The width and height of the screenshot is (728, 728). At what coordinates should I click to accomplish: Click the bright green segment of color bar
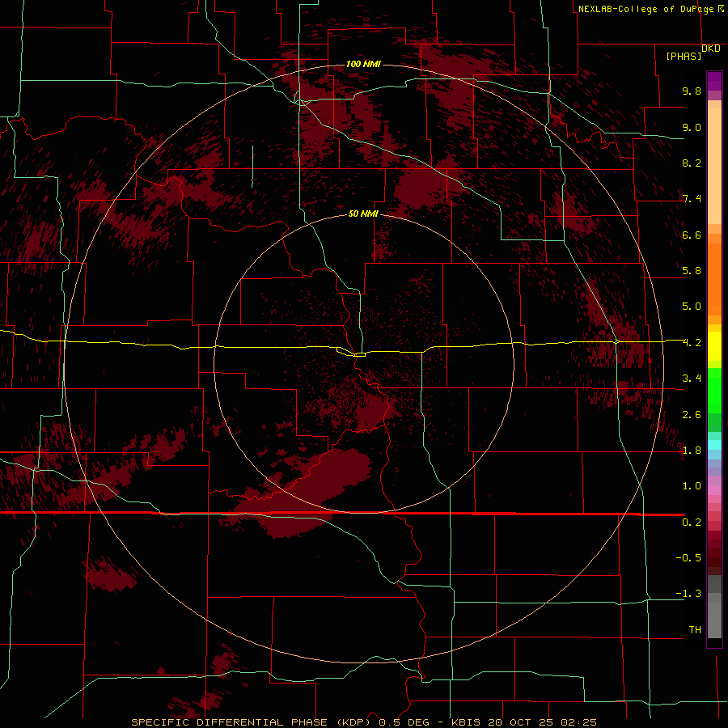(714, 390)
